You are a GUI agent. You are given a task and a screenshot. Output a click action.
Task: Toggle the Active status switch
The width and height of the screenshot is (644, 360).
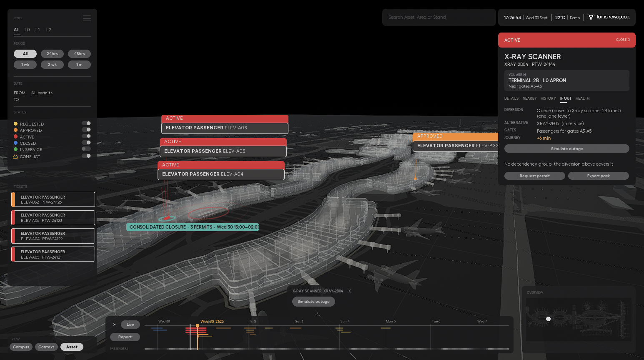[x=86, y=136]
